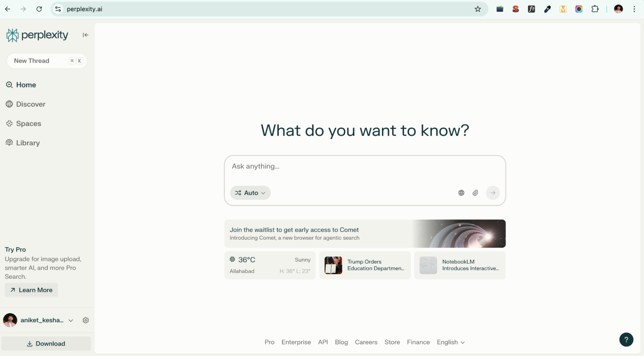Expand the account menu chevron
This screenshot has height=356, width=644.
71,320
